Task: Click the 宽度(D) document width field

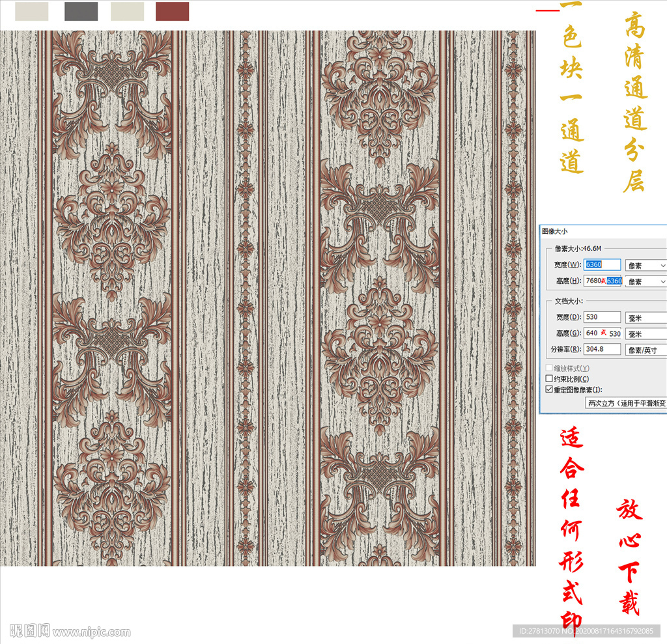Action: click(x=603, y=317)
